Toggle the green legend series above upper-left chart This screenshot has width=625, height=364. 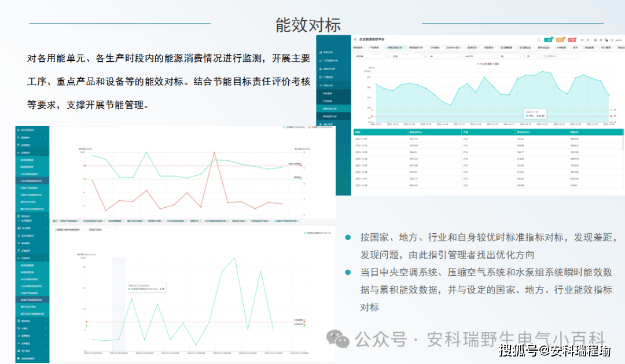[294, 127]
